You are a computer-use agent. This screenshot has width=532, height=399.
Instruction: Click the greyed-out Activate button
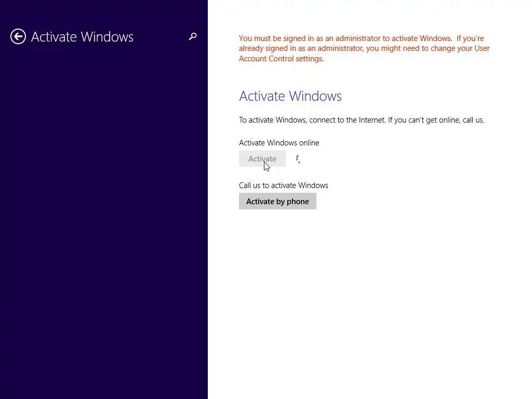click(x=262, y=158)
